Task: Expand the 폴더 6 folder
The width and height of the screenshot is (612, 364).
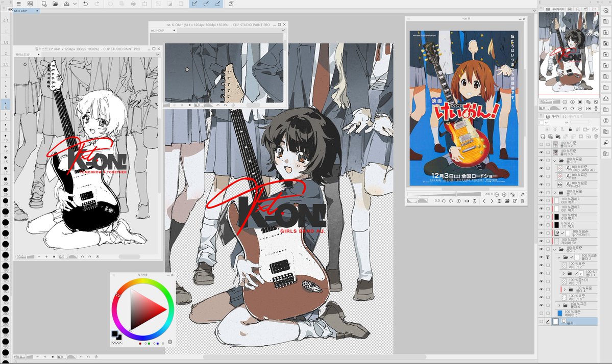Action: click(559, 305)
